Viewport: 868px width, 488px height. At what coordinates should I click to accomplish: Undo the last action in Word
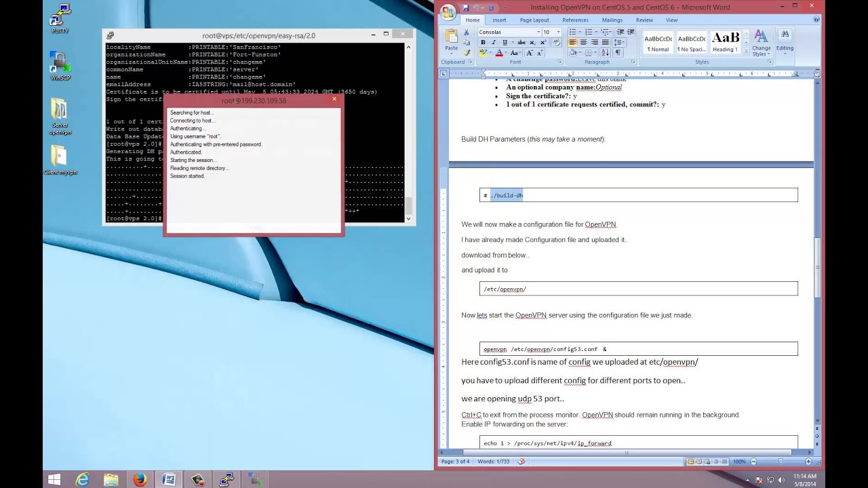476,7
